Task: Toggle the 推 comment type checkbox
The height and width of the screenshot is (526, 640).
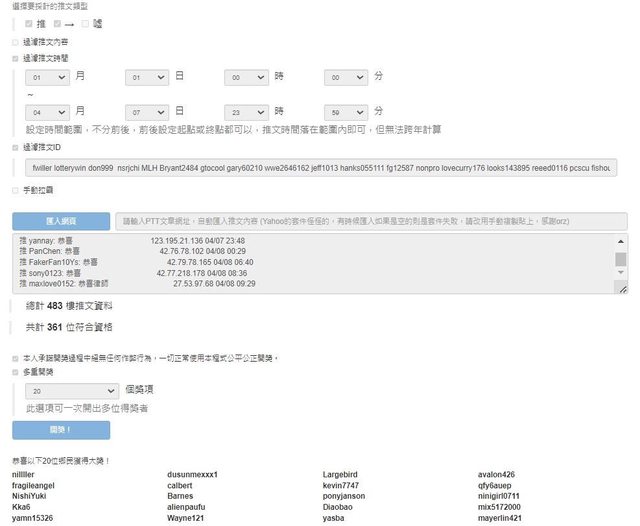Action: 29,23
